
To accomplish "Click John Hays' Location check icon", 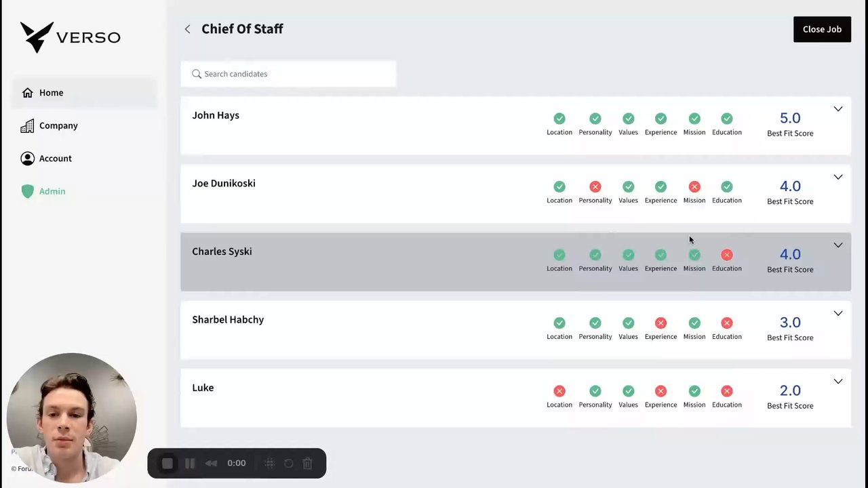I will (x=559, y=119).
